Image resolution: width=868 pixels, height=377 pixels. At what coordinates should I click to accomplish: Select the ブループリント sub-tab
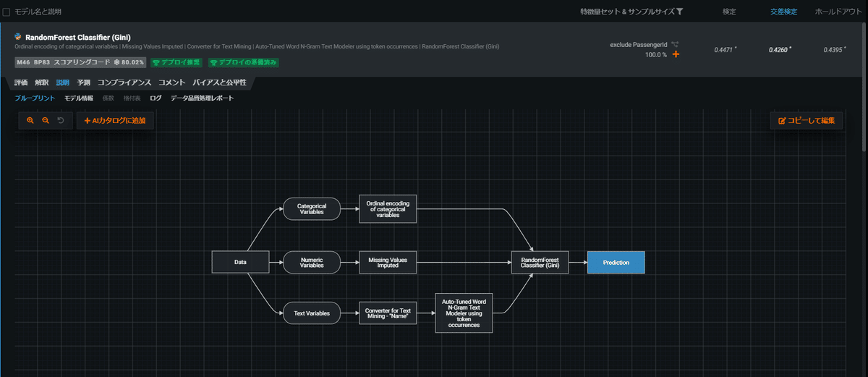coord(35,98)
